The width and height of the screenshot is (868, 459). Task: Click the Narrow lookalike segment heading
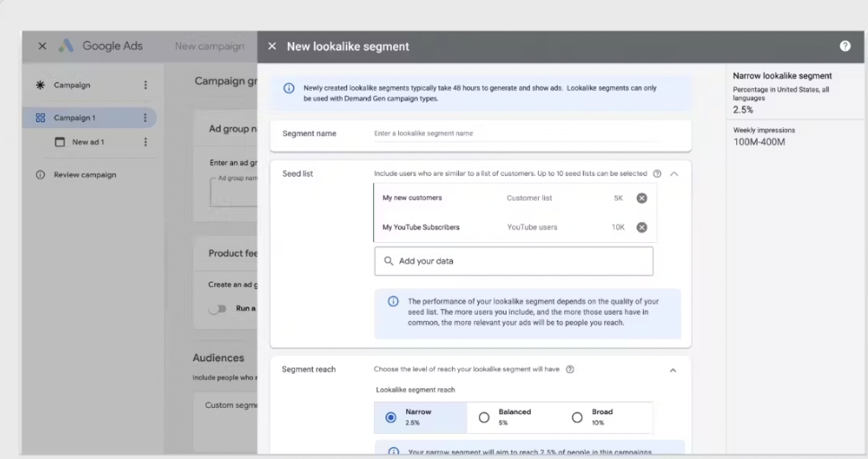(x=782, y=76)
